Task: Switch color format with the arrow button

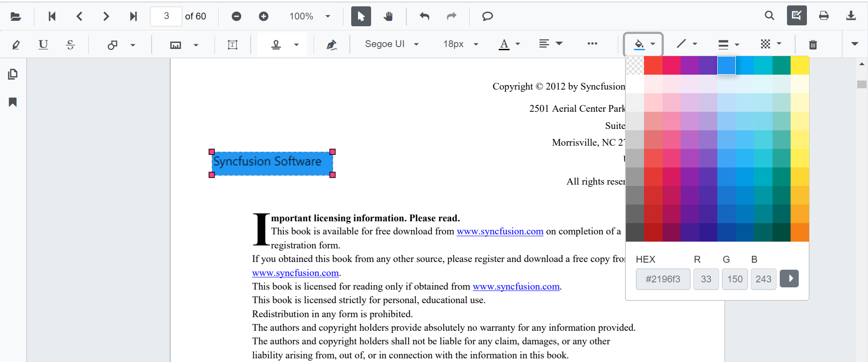Action: point(789,278)
